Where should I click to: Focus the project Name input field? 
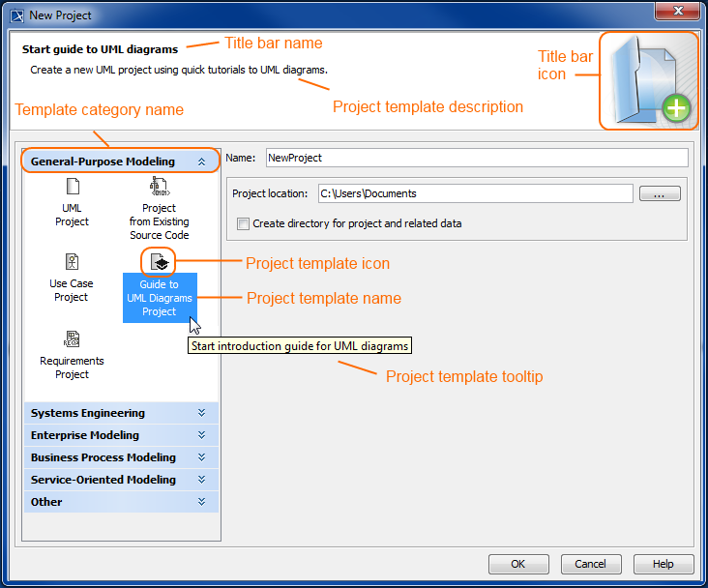(477, 158)
